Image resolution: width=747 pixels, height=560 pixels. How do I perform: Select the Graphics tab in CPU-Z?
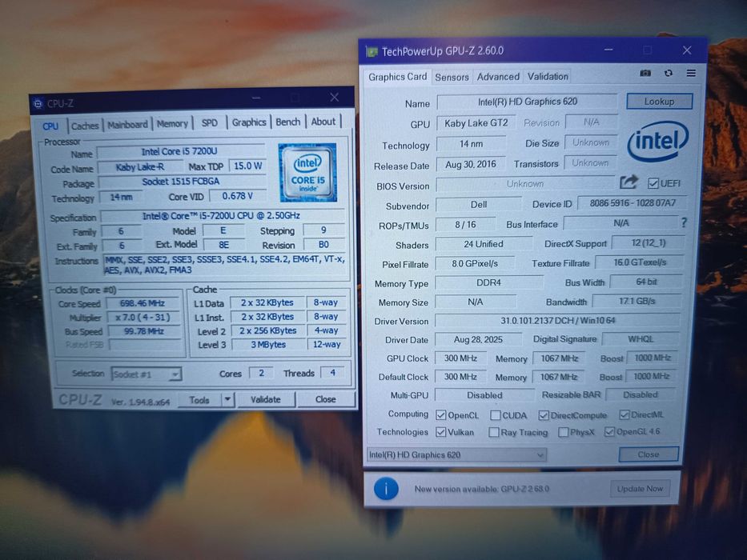[249, 122]
